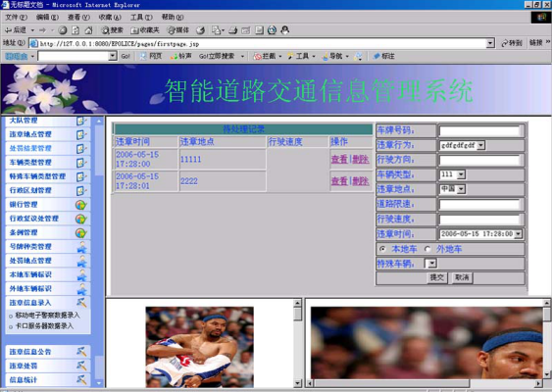Viewport: 552px width, 392px height.
Task: Open the search toolbar combo box arrow
Action: pyautogui.click(x=113, y=56)
